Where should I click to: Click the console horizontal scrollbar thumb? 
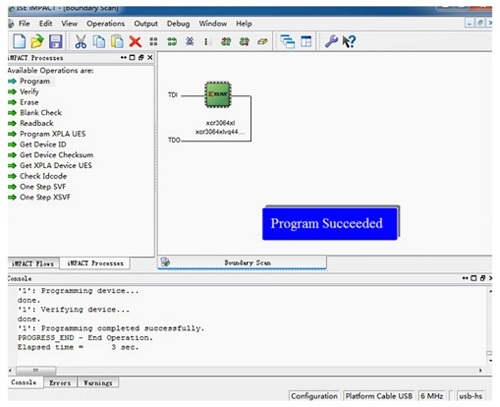pos(36,370)
